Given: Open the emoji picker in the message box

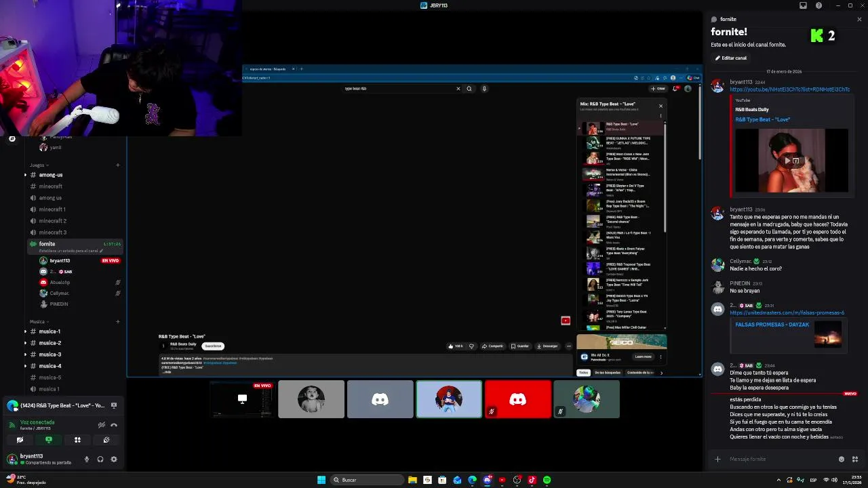Looking at the screenshot, I should (x=842, y=459).
